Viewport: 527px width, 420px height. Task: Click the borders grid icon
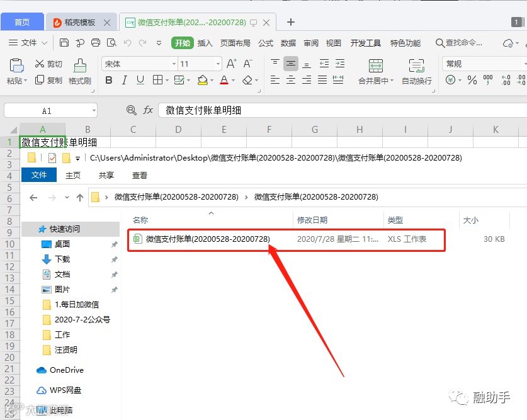157,80
